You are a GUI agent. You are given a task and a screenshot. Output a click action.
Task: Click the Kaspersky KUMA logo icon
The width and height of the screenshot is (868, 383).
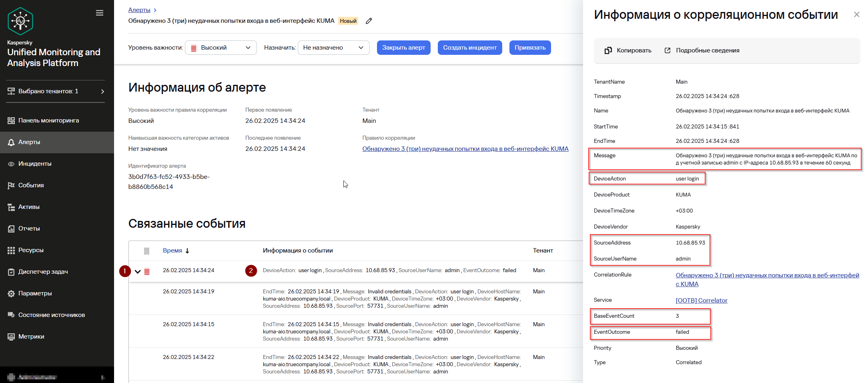click(x=20, y=21)
